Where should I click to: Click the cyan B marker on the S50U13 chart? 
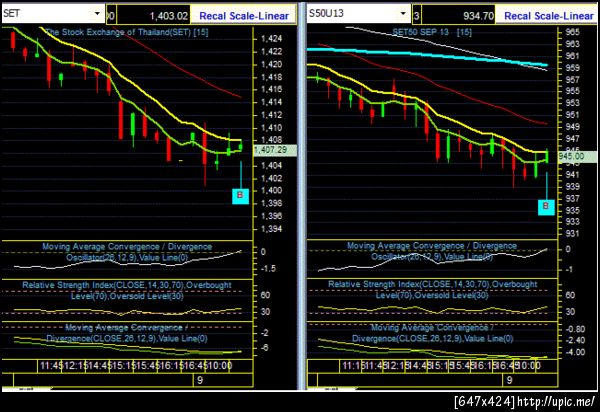click(x=546, y=207)
